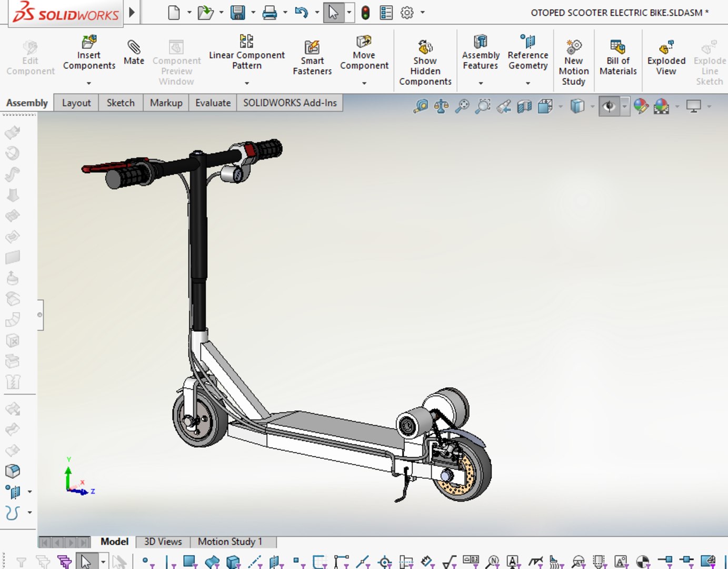Create an Exploded View
The image size is (728, 569).
pos(666,58)
